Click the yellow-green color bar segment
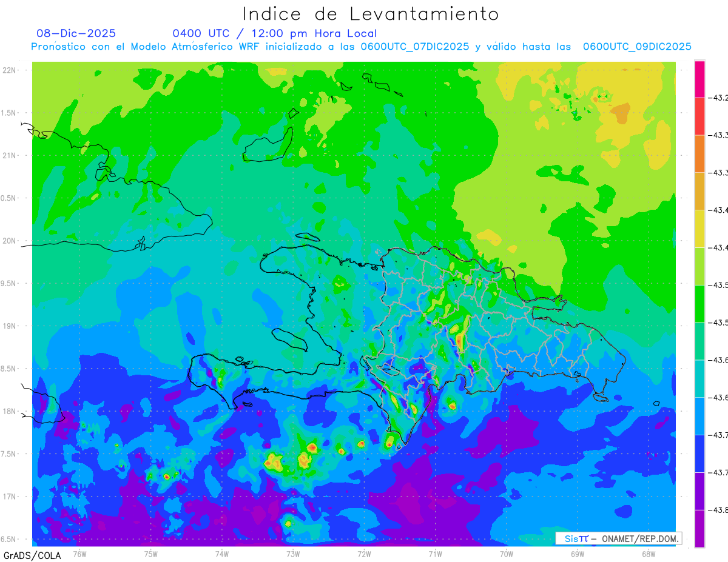The height and width of the screenshot is (562, 728). click(x=699, y=266)
